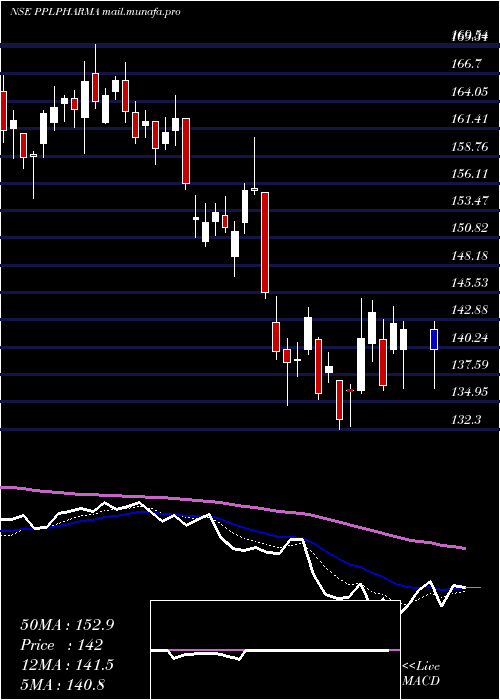Click the MACD inset chart box
The height and width of the screenshot is (700, 500).
(275, 650)
